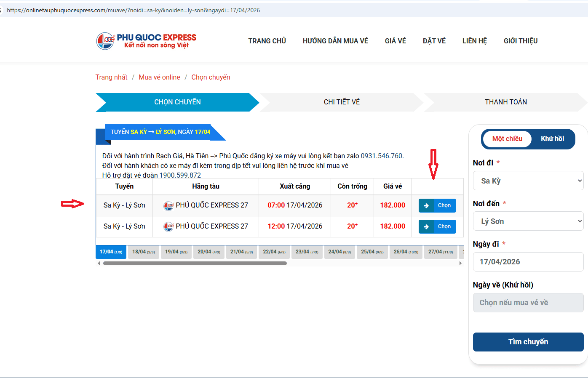Click the Ngày về return date field
Viewport: 588px width, 378px height.
528,303
